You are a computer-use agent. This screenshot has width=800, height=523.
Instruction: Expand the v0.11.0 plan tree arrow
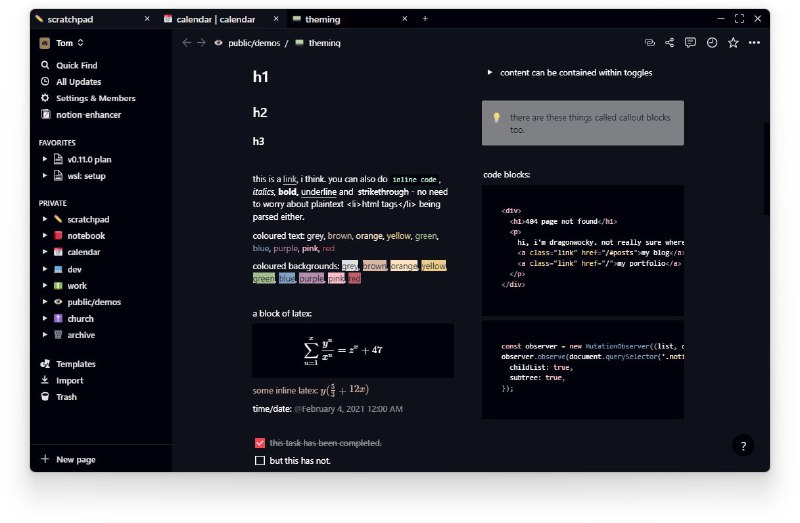45,159
